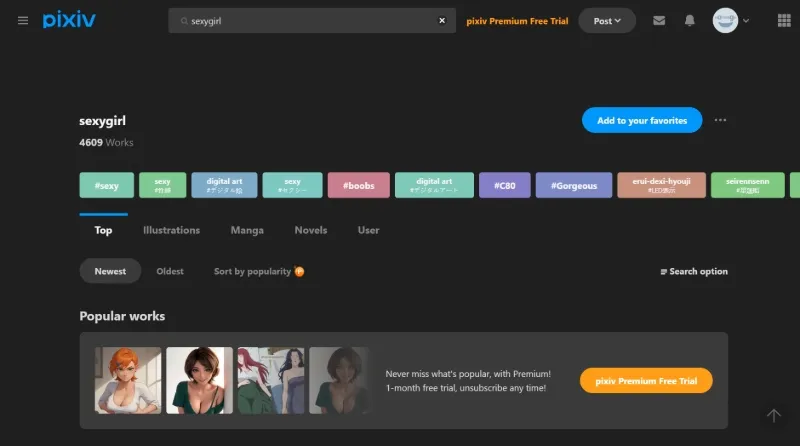Click the back-to-top arrow icon

773,415
